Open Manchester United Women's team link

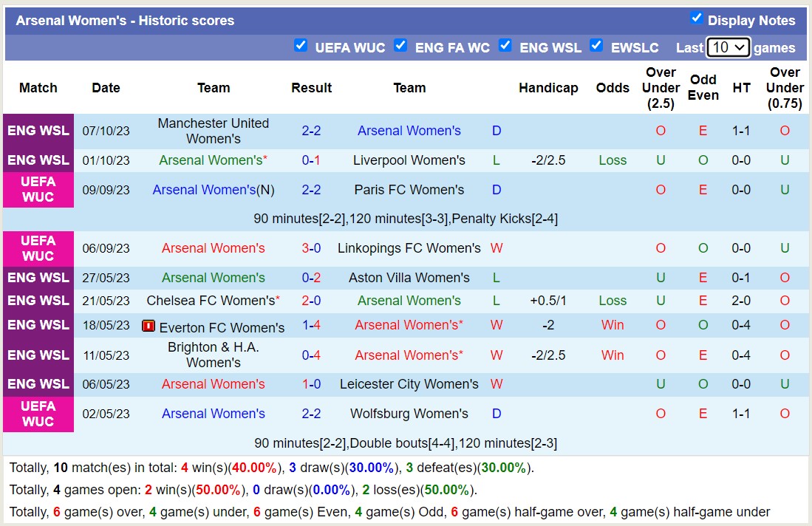pyautogui.click(x=213, y=131)
